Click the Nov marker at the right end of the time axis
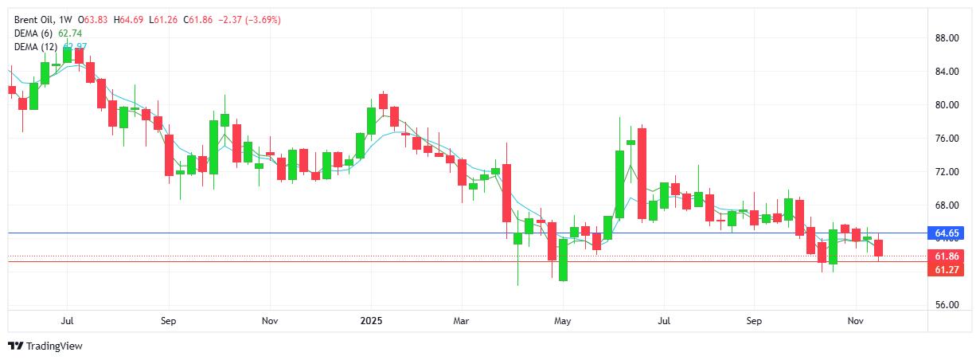 856,321
